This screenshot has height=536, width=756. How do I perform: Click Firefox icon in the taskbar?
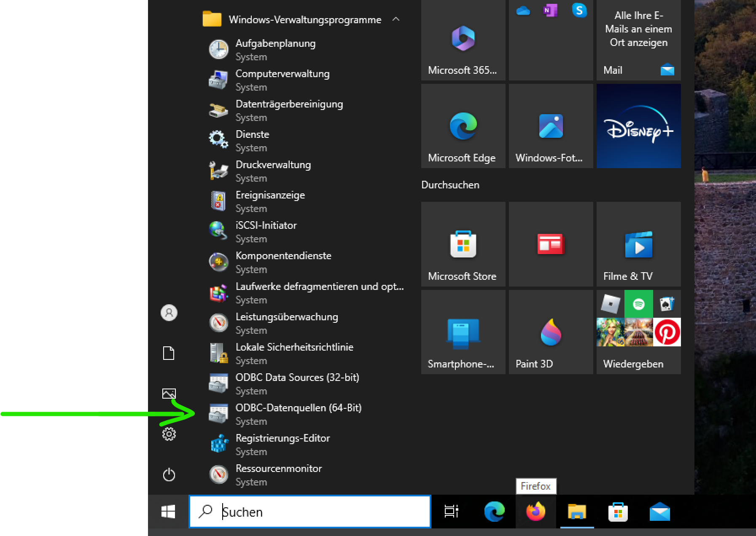[x=535, y=512]
